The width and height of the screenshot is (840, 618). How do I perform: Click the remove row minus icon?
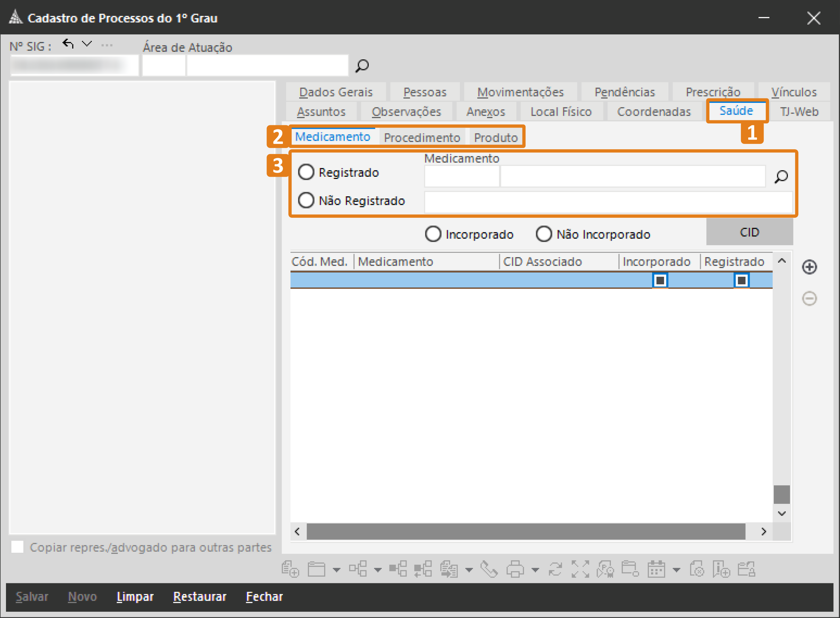809,298
